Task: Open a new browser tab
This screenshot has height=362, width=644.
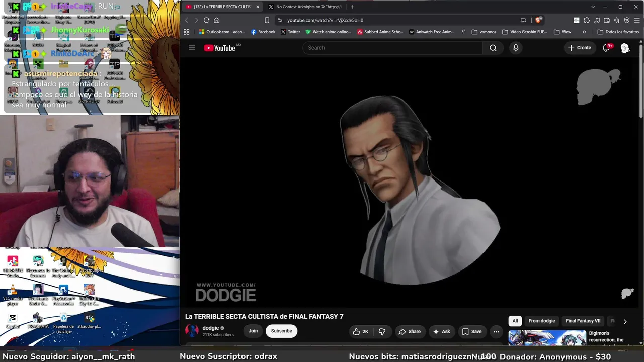Action: pyautogui.click(x=352, y=7)
